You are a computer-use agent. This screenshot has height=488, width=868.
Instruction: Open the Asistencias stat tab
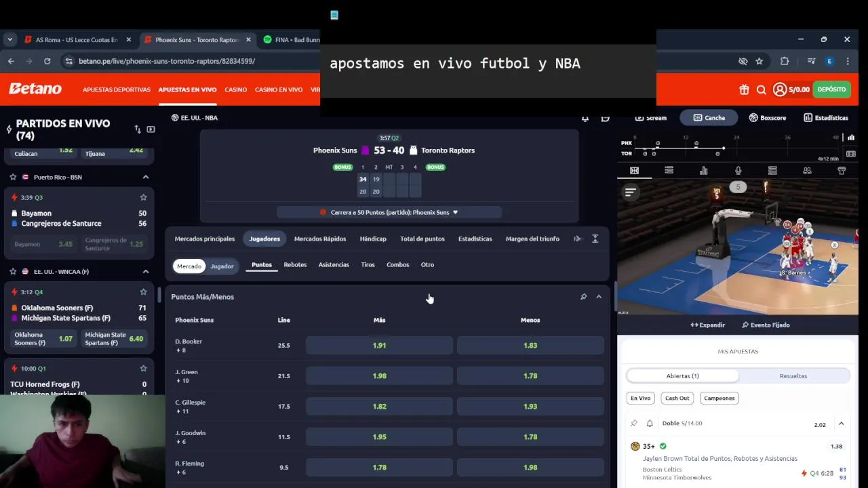pos(334,264)
